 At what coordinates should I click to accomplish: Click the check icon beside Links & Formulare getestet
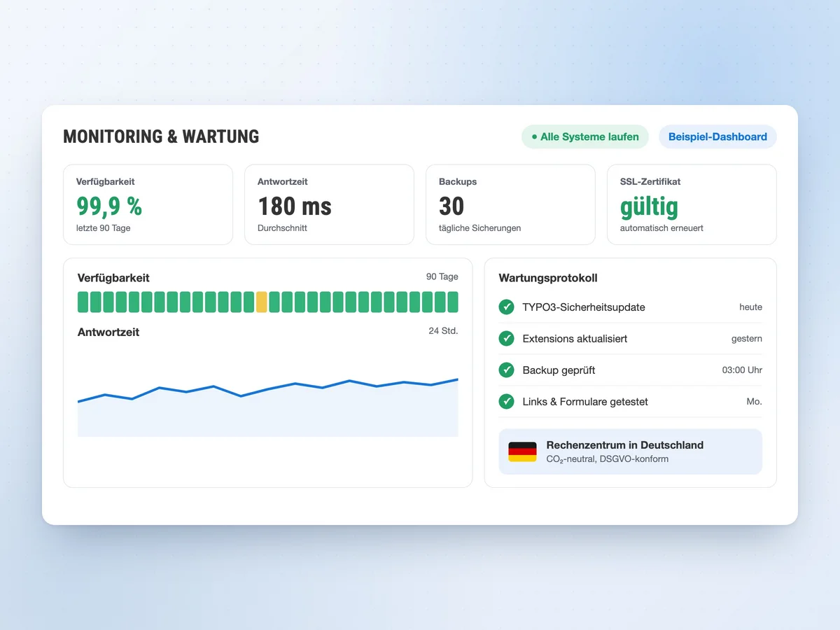[x=506, y=401]
